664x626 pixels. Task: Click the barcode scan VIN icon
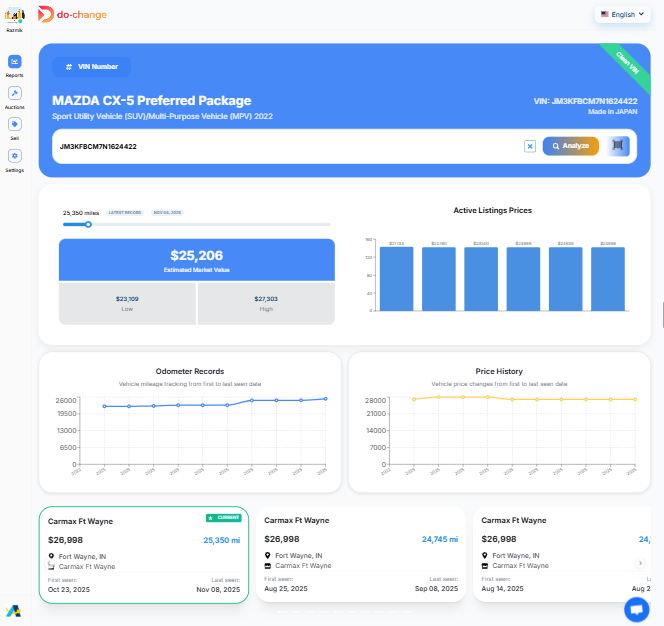point(619,146)
